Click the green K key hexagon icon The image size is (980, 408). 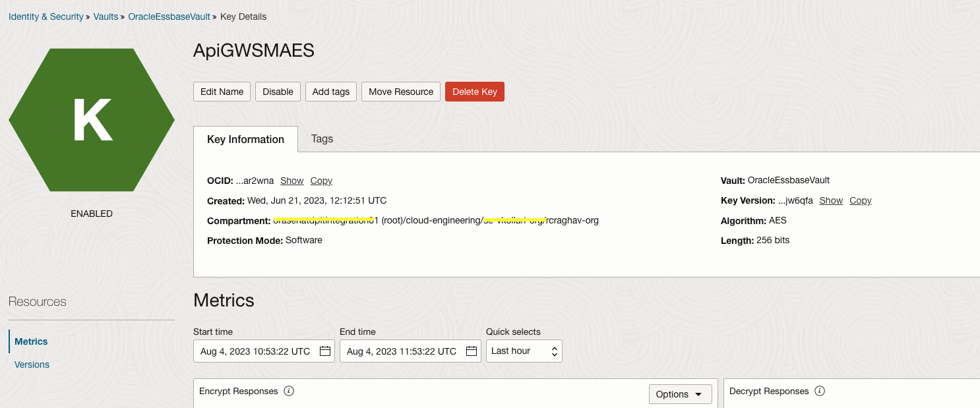[x=92, y=120]
